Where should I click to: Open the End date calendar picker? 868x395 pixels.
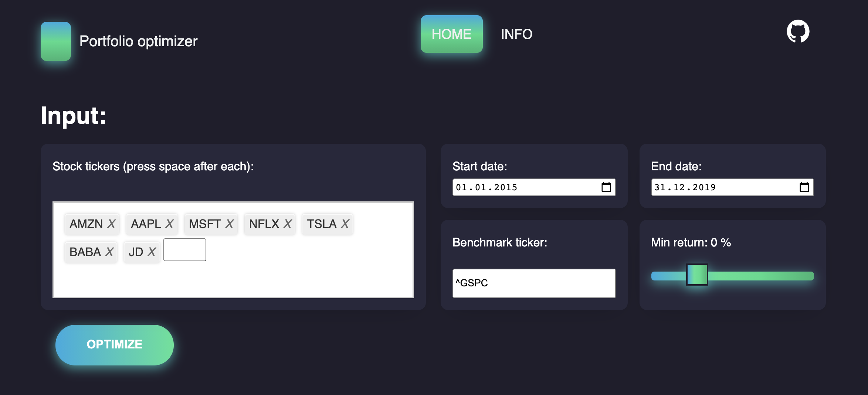coord(804,187)
